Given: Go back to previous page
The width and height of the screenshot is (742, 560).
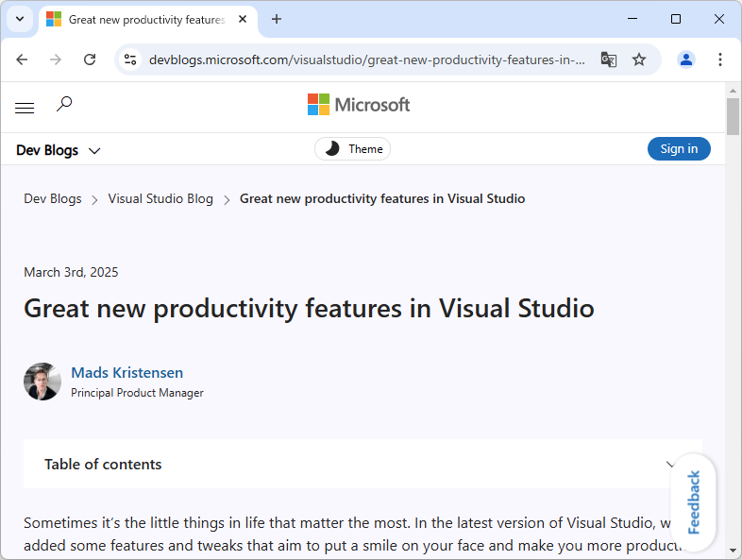Looking at the screenshot, I should pyautogui.click(x=22, y=59).
